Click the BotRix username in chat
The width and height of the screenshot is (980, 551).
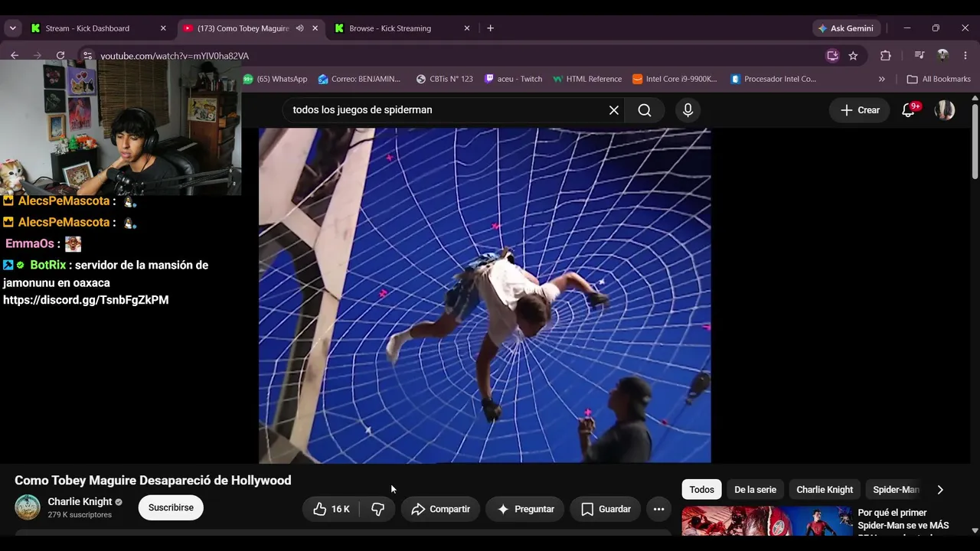coord(48,265)
